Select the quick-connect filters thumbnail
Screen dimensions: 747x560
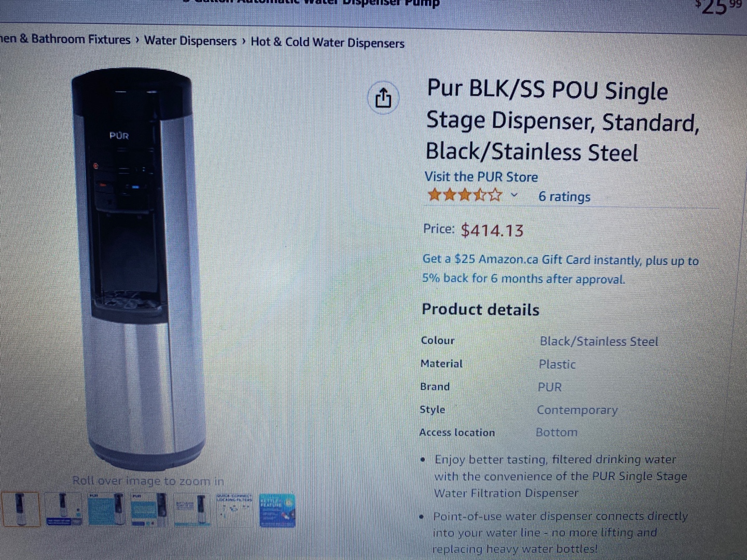[x=234, y=509]
